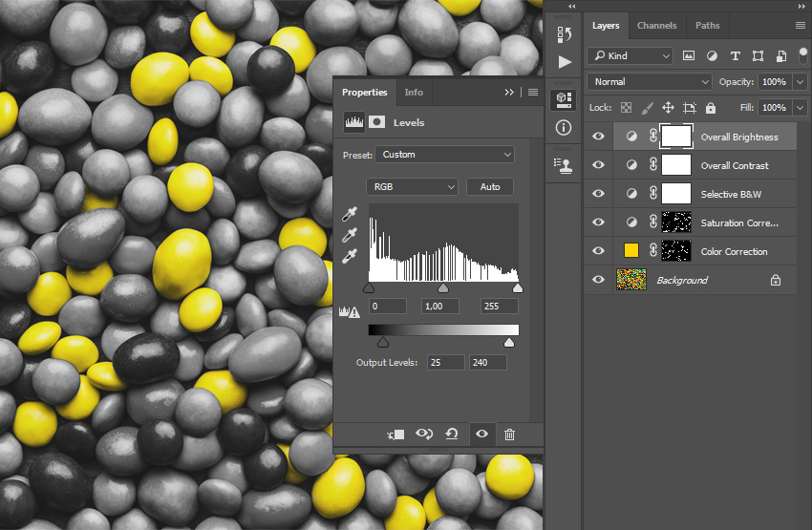Screen dimensions: 812x530
Task: Filter layers by type layers icon
Action: click(x=735, y=56)
